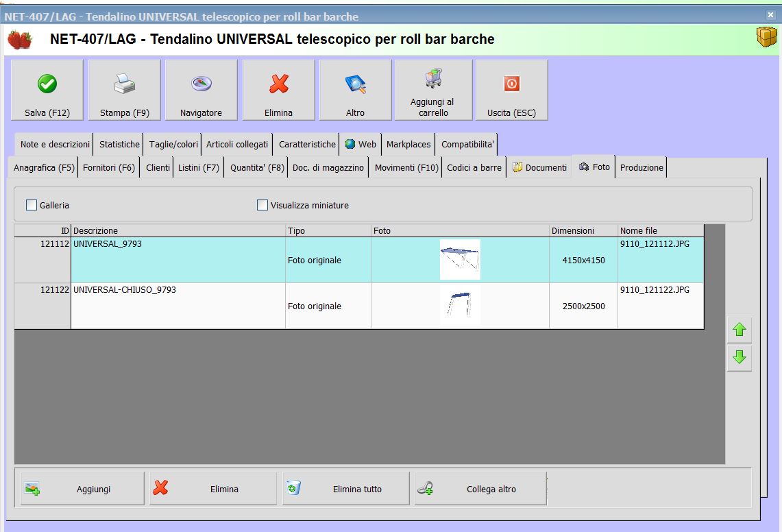Click the Nome file column header

pyautogui.click(x=661, y=230)
